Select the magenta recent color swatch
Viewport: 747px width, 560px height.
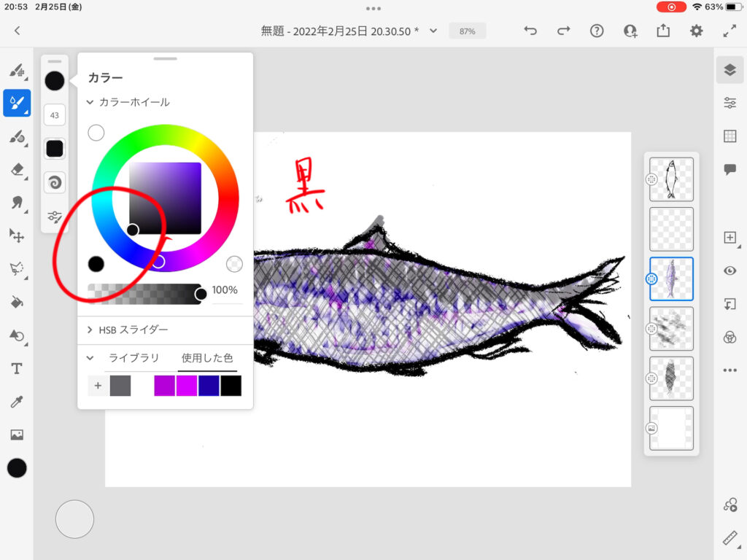coord(187,386)
